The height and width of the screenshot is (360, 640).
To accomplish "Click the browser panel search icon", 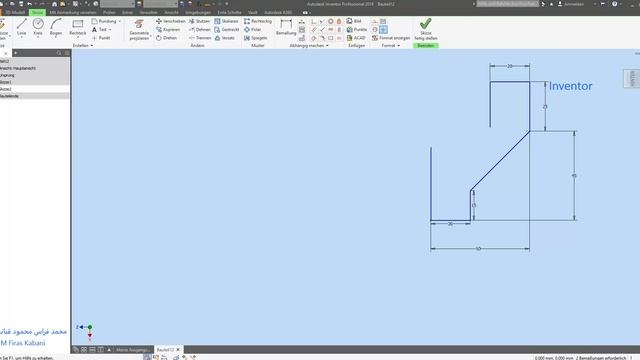I will (59, 53).
